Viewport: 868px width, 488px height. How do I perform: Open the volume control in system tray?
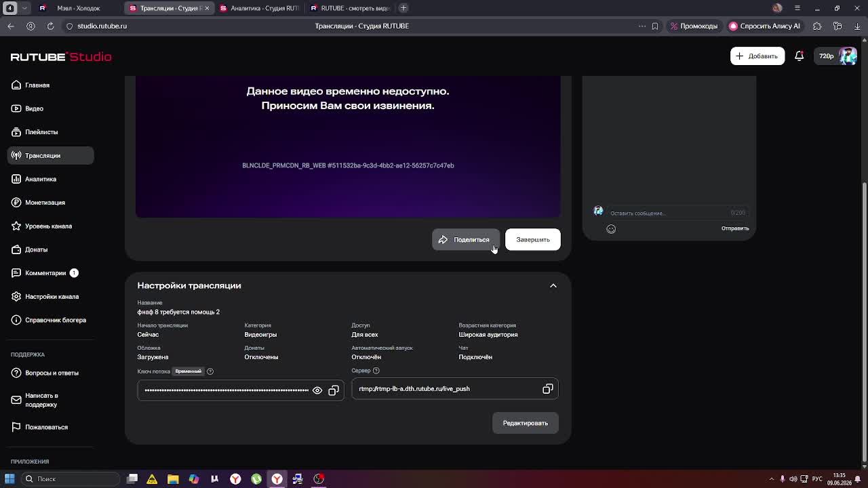[x=793, y=479]
